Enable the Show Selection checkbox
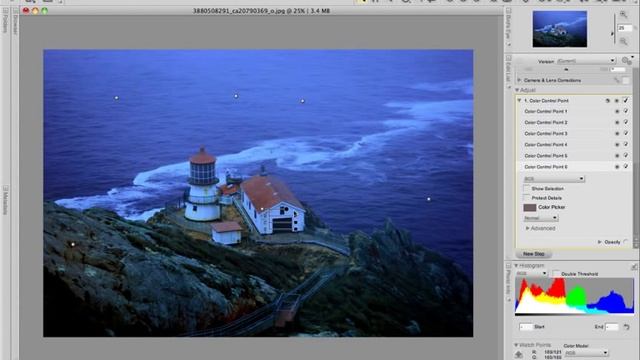Screen dimensions: 640x360 [x=527, y=188]
